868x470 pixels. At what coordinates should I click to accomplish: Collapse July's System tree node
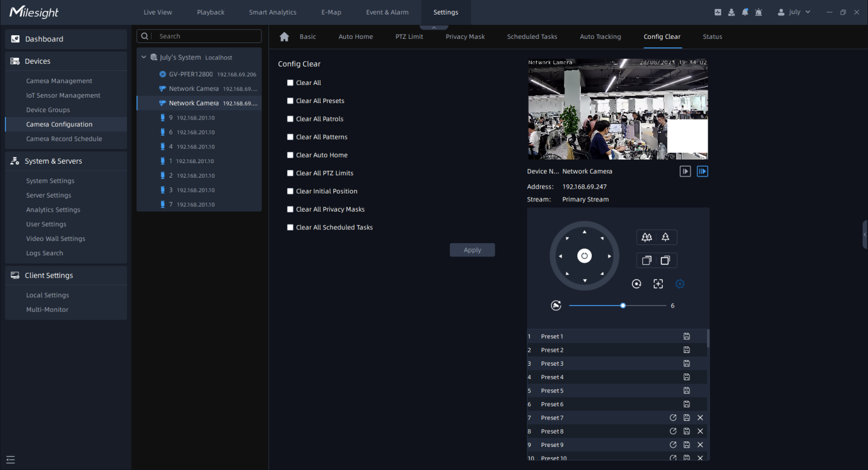coord(144,58)
